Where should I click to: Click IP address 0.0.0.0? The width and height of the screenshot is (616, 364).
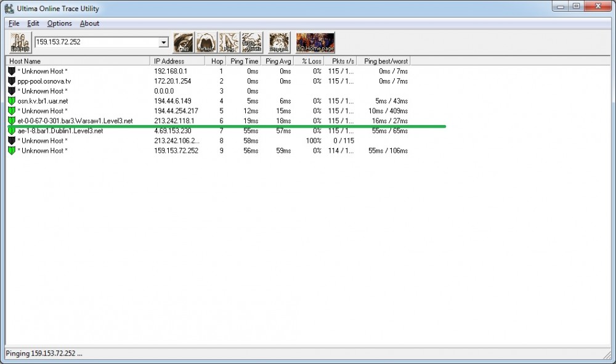pyautogui.click(x=164, y=91)
